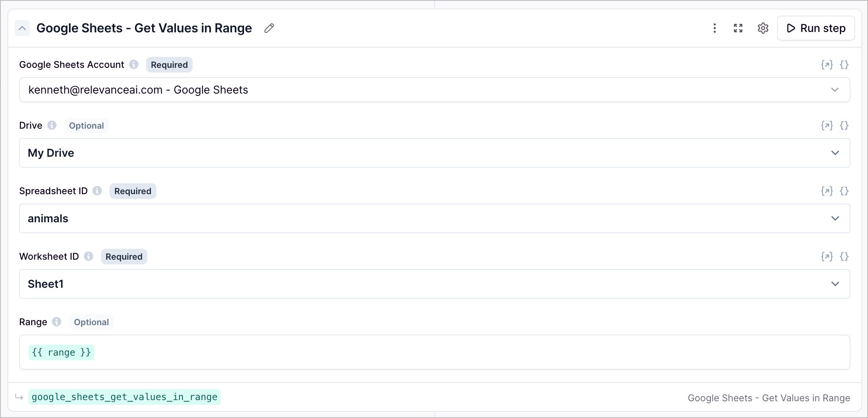Open the Google Sheets Account dropdown
Screen dimensions: 868x418
pyautogui.click(x=434, y=90)
